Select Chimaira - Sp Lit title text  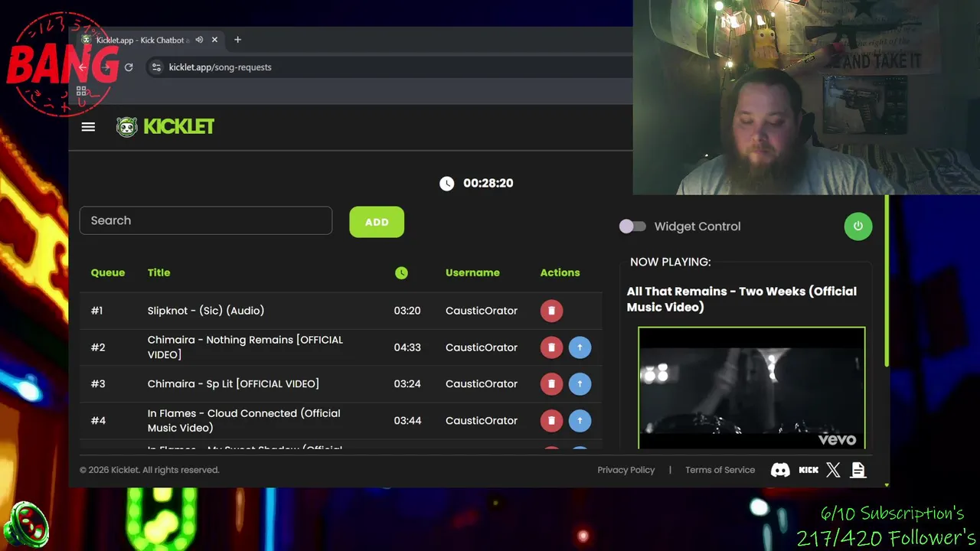click(234, 384)
